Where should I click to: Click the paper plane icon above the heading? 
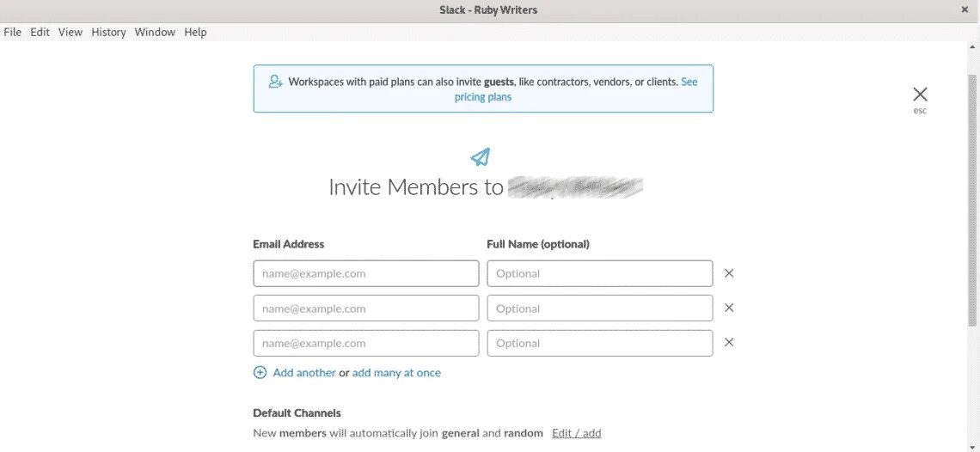tap(480, 157)
